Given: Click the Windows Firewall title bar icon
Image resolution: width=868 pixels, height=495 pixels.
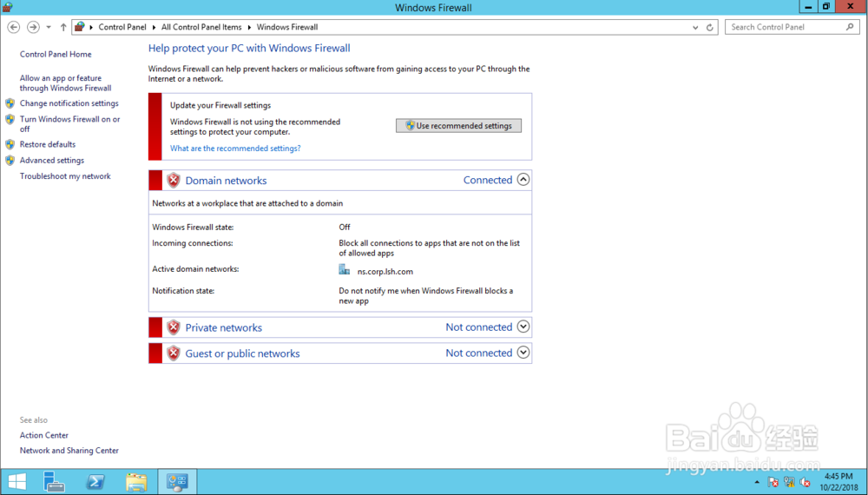Looking at the screenshot, I should click(7, 7).
